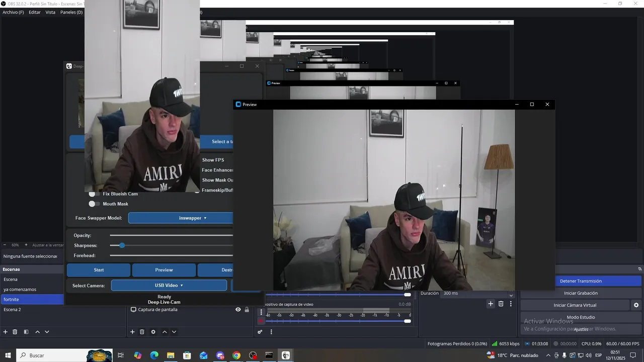644x362 pixels.
Task: Select the Escena scene
Action: 32,280
